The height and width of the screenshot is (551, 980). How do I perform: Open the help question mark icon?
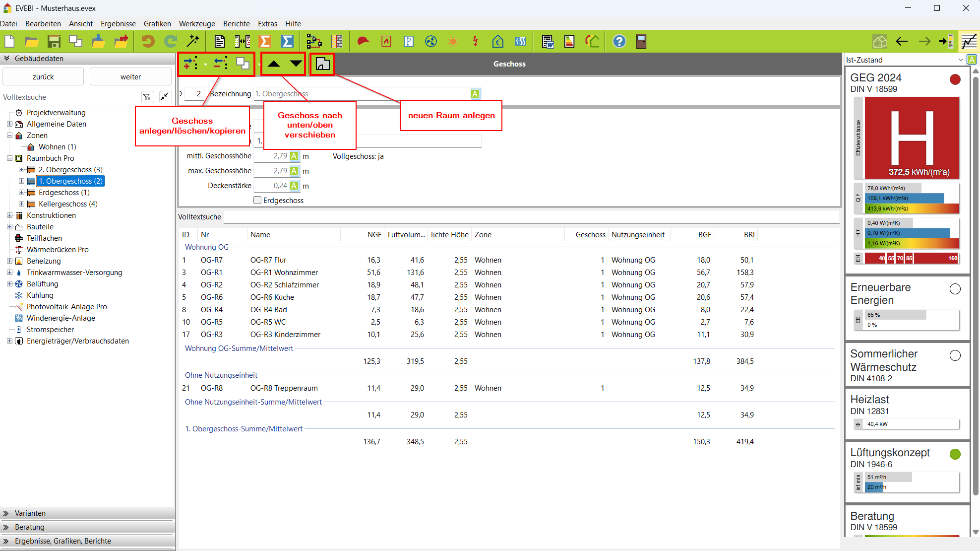(619, 41)
